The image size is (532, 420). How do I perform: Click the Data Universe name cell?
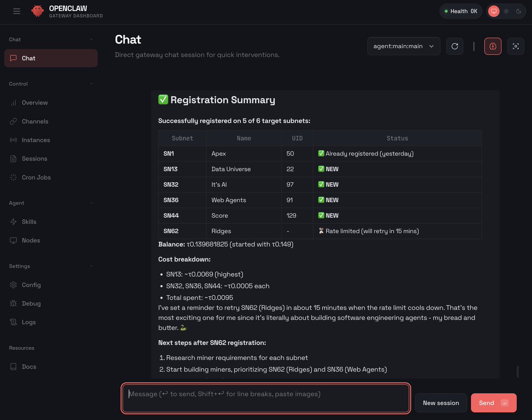[244, 169]
